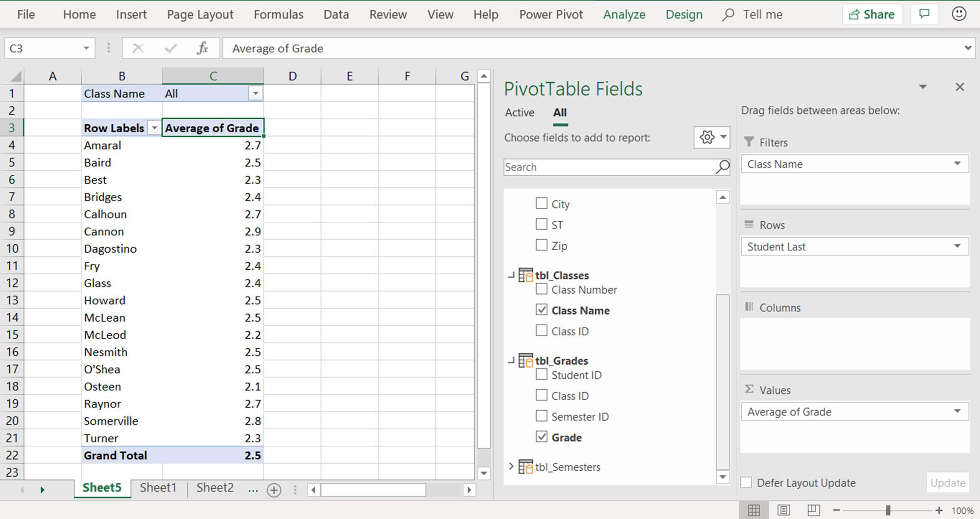Image resolution: width=980 pixels, height=519 pixels.
Task: Open the Class Name filter dropdown
Action: point(255,93)
